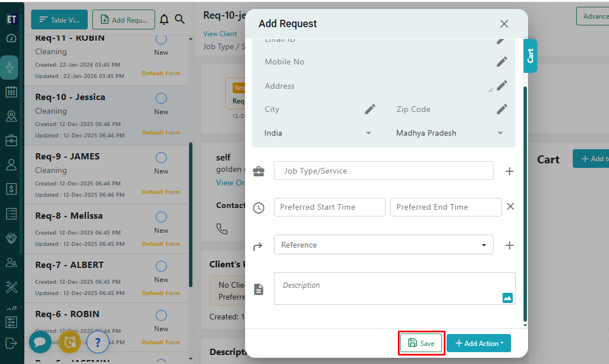Click edit pencil next to City
This screenshot has width=609, height=364.
[x=370, y=109]
